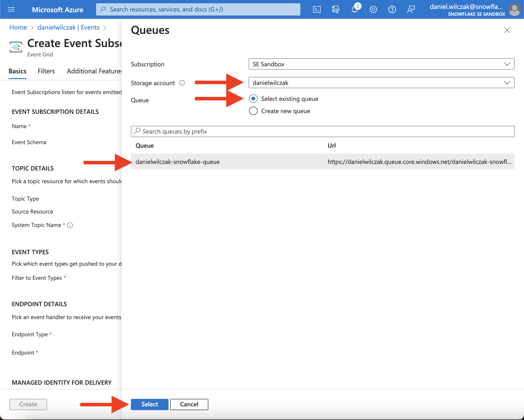Open the notifications bell
Image resolution: width=524 pixels, height=420 pixels.
(354, 9)
